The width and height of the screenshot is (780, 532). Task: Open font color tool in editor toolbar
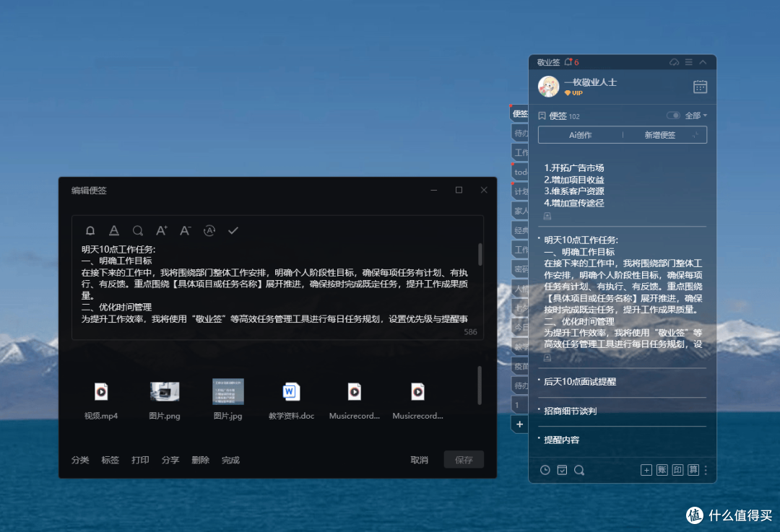pos(114,231)
